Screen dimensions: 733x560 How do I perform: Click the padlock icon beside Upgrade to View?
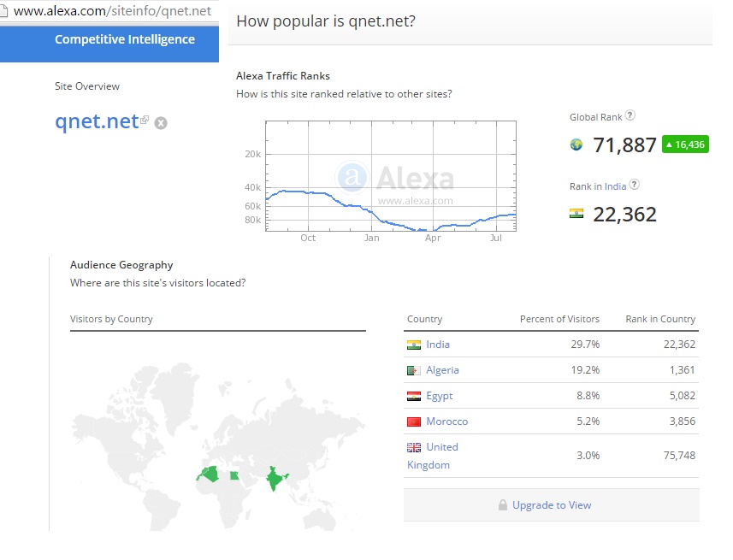(503, 505)
